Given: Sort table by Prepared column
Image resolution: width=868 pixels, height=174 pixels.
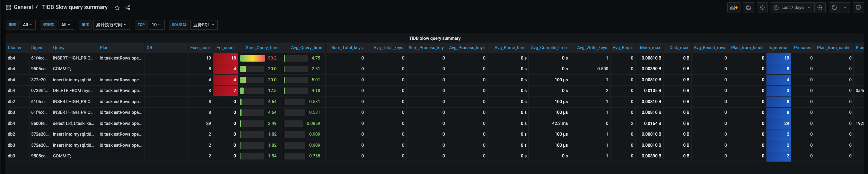Looking at the screenshot, I should point(803,48).
